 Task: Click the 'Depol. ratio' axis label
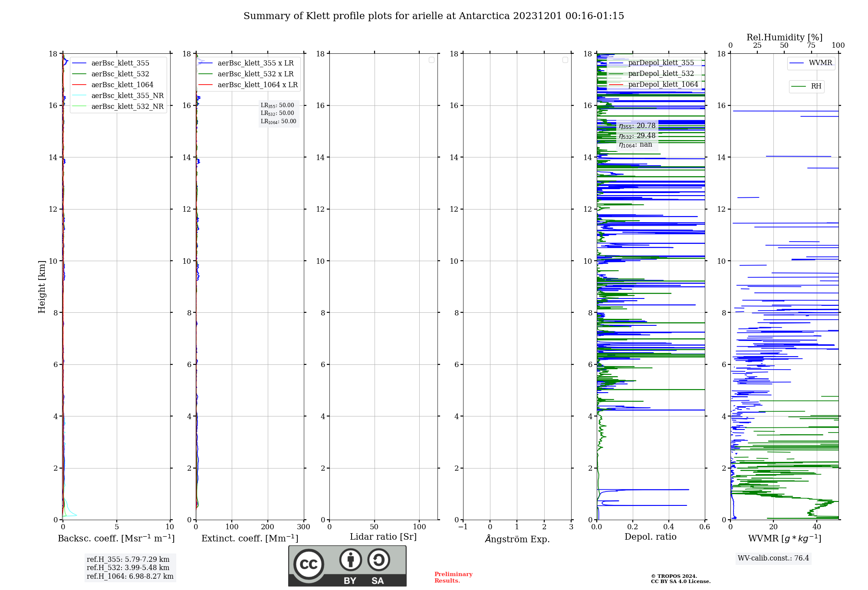click(651, 537)
